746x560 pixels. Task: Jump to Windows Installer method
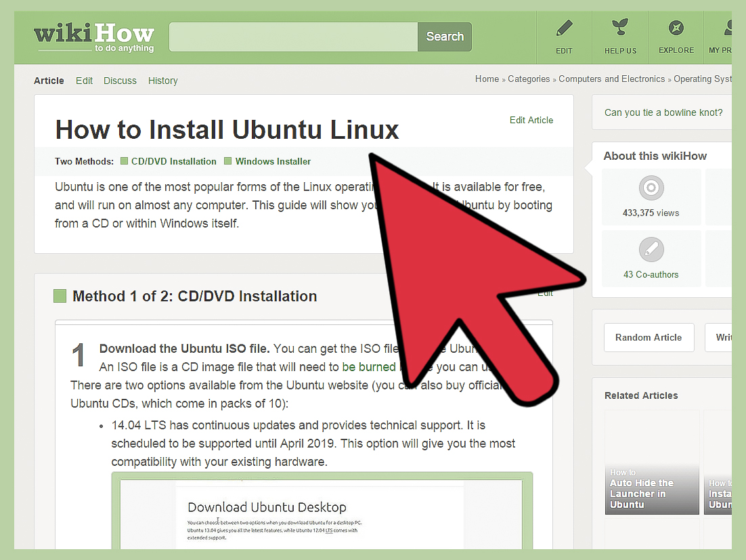(273, 161)
